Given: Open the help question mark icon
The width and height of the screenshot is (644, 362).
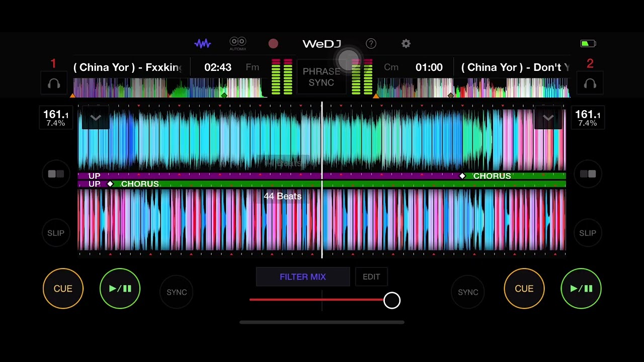Looking at the screenshot, I should (371, 44).
